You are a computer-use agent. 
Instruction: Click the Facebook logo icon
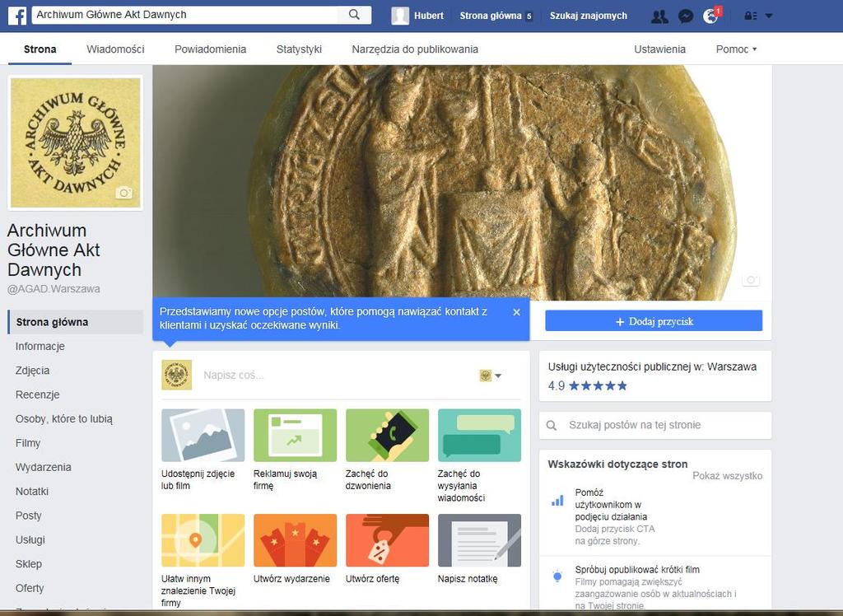click(17, 16)
